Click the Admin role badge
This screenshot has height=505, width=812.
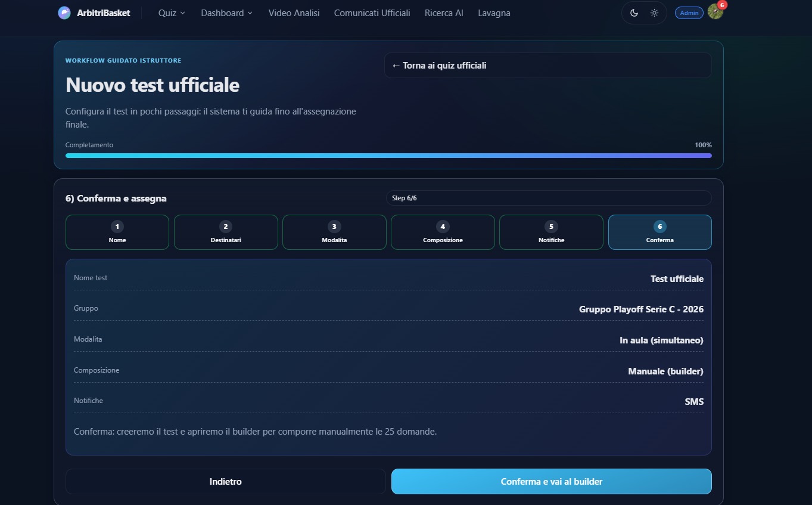point(689,13)
